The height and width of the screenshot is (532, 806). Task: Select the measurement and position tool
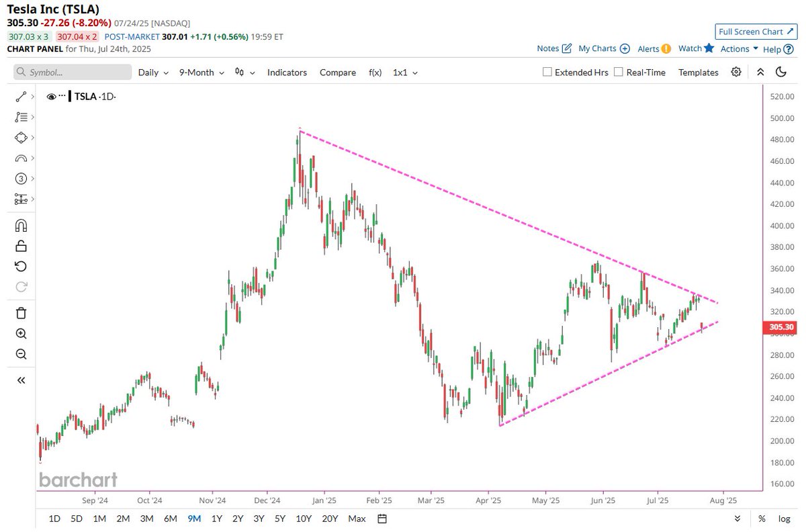point(20,199)
